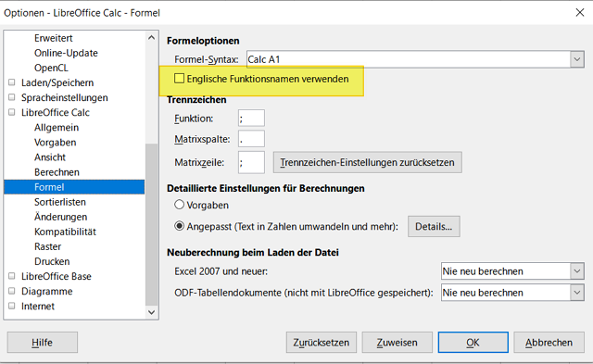Expand the Spracheinstellungen tree node
Viewport: 593px width, 364px height.
[12, 97]
